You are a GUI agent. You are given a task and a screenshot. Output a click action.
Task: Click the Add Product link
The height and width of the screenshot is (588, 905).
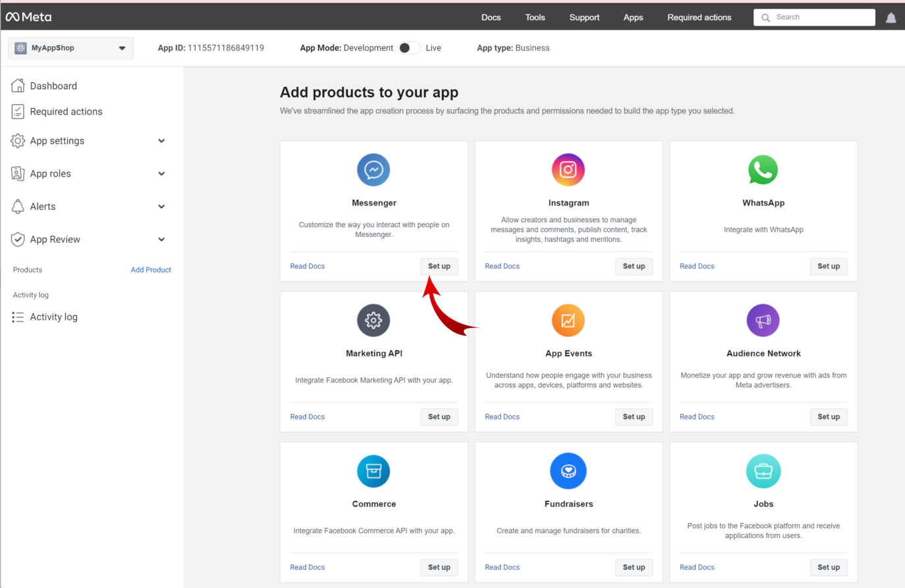tap(151, 270)
